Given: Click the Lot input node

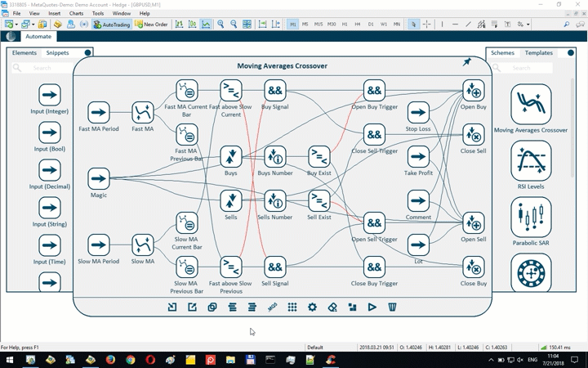Looking at the screenshot, I should pos(418,245).
